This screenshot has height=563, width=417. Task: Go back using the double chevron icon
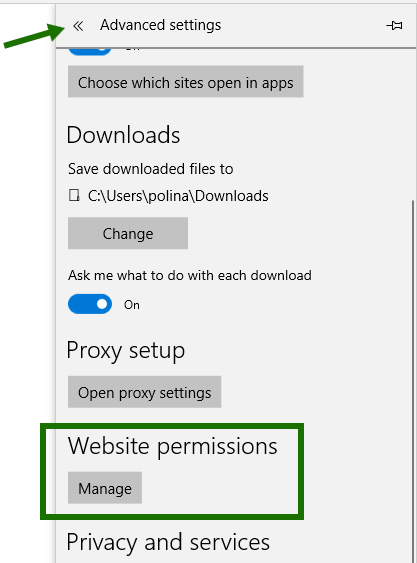[78, 25]
